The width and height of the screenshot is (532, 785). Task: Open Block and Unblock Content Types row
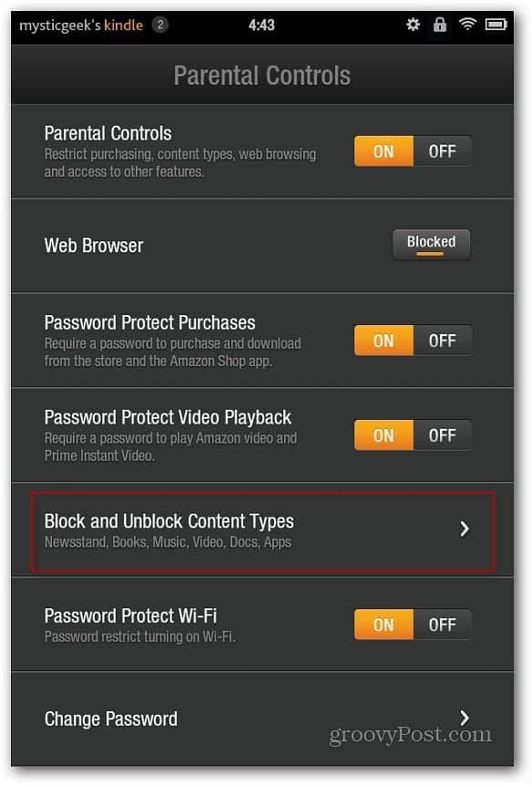[x=263, y=531]
